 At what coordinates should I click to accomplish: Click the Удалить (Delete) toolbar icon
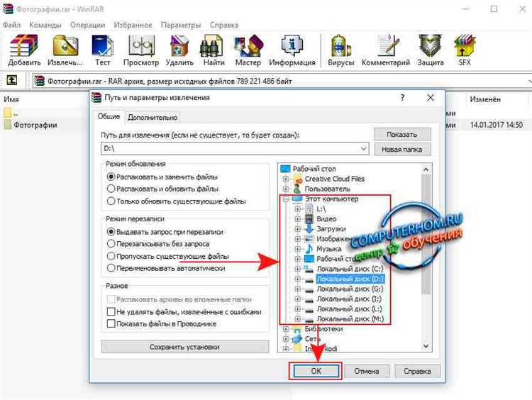click(179, 50)
